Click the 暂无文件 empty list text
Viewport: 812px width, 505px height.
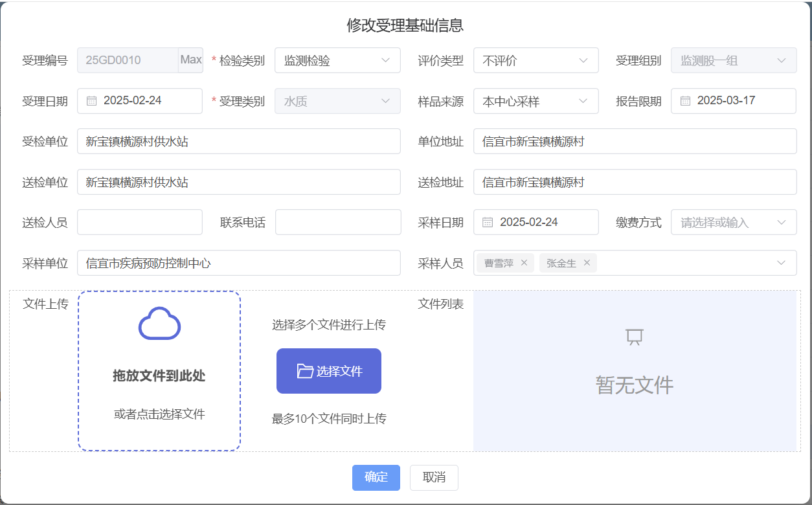635,385
